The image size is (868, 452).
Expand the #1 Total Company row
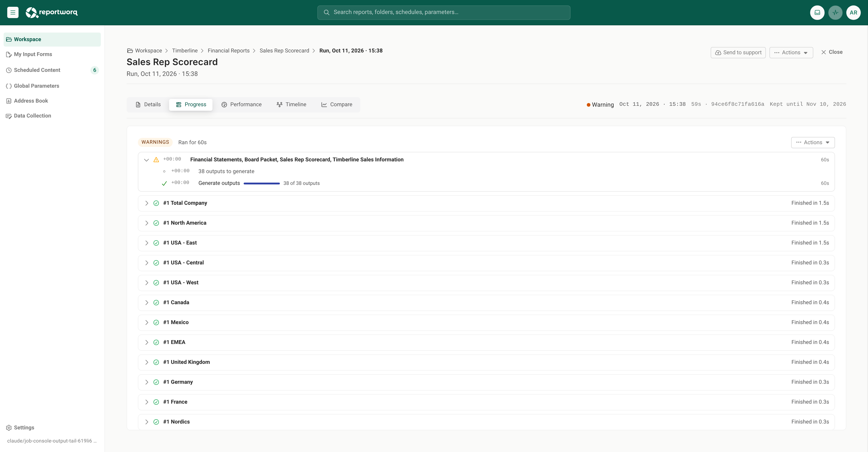pos(146,203)
